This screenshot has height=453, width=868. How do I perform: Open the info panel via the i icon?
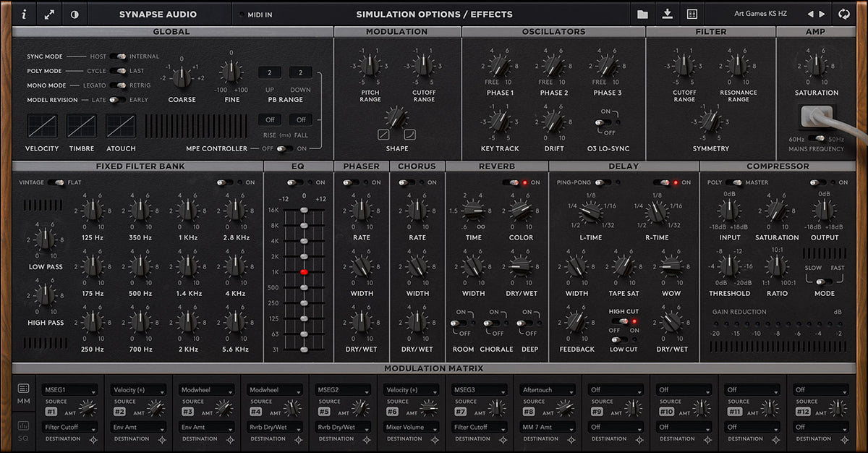[x=24, y=14]
